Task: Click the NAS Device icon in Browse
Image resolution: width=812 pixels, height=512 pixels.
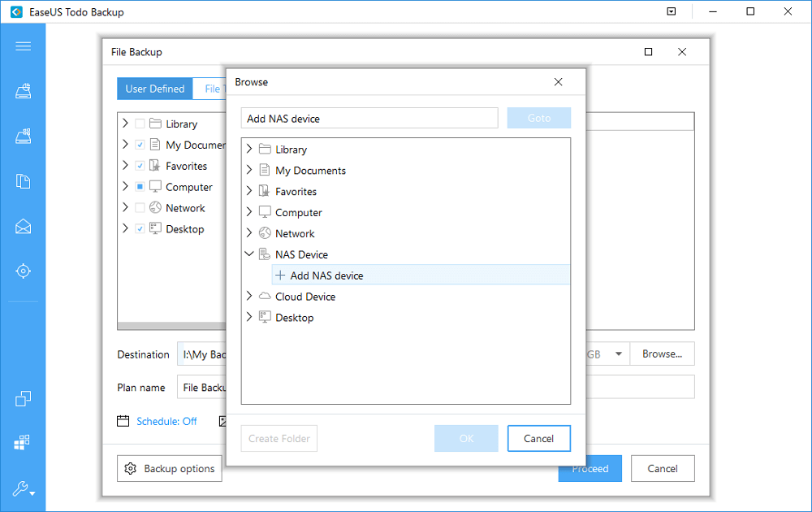Action: click(265, 254)
